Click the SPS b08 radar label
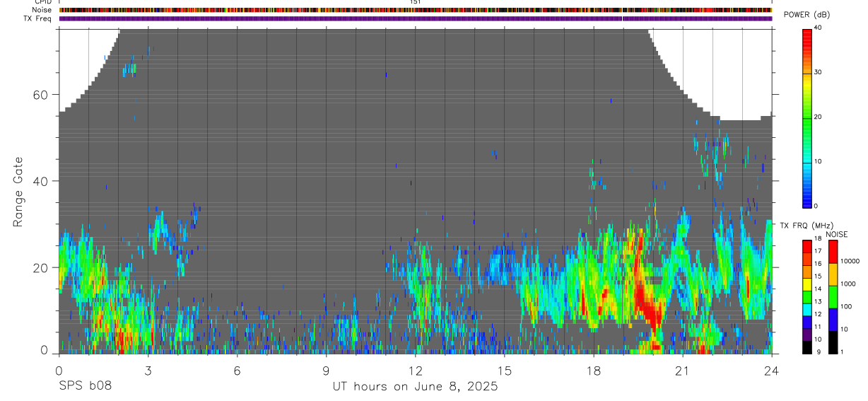Screen dimensions: 868x401 tap(84, 386)
